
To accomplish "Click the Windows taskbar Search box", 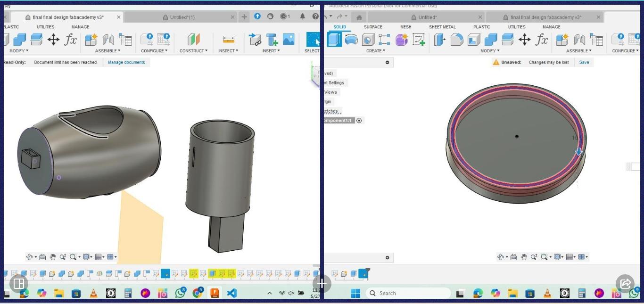I will (x=408, y=293).
